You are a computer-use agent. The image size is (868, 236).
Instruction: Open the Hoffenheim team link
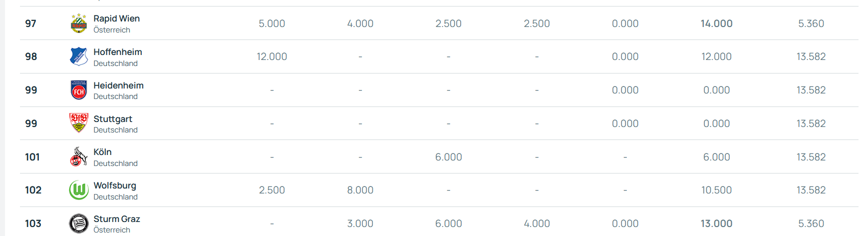[118, 52]
